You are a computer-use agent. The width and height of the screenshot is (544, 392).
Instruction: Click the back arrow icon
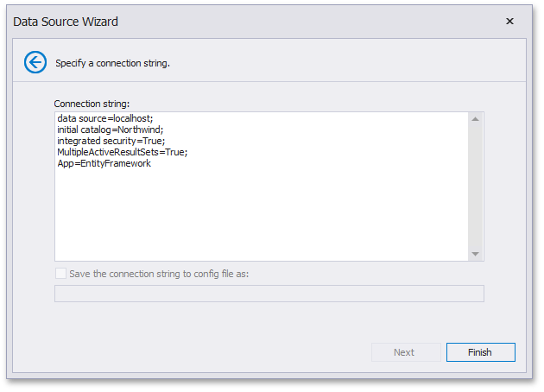click(x=35, y=62)
